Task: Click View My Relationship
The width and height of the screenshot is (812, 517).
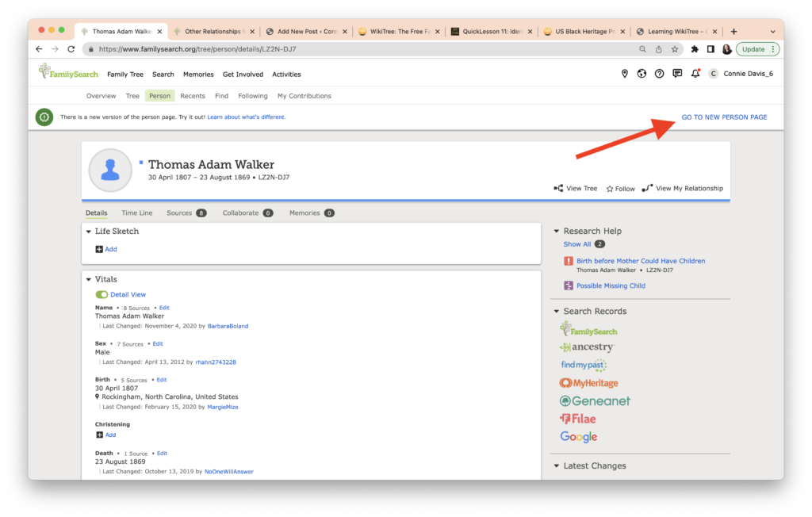Action: coord(683,189)
